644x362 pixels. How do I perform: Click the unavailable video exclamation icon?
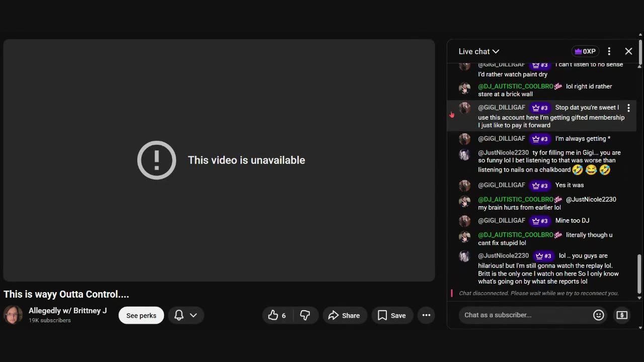[x=156, y=160]
